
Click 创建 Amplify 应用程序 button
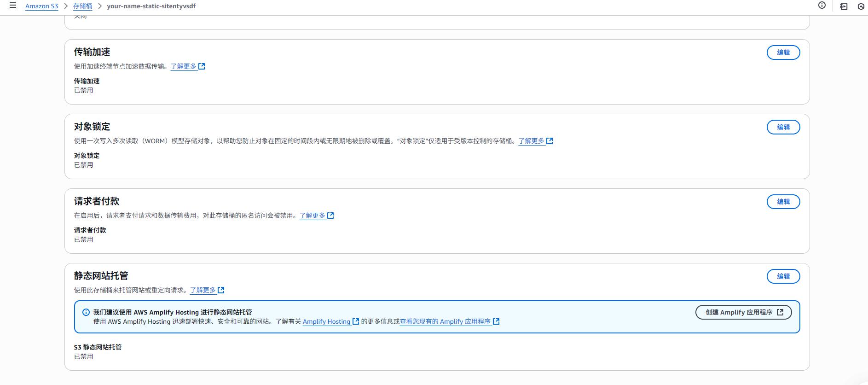[743, 312]
